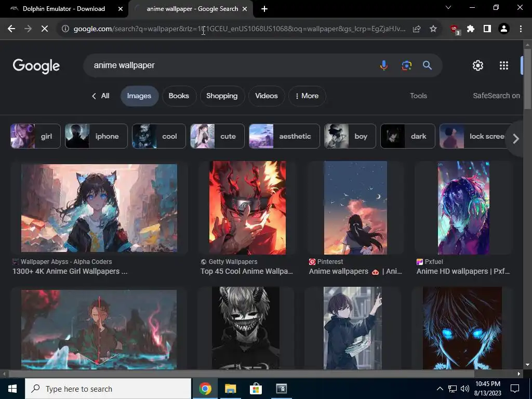Filter images by boy chip

pyautogui.click(x=350, y=137)
